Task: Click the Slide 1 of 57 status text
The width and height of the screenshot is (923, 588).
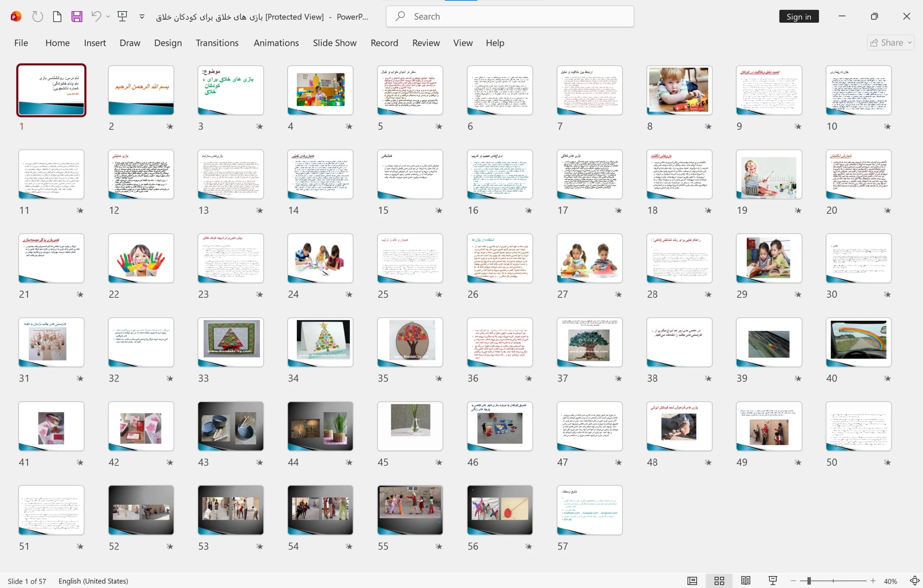Action: pyautogui.click(x=27, y=581)
